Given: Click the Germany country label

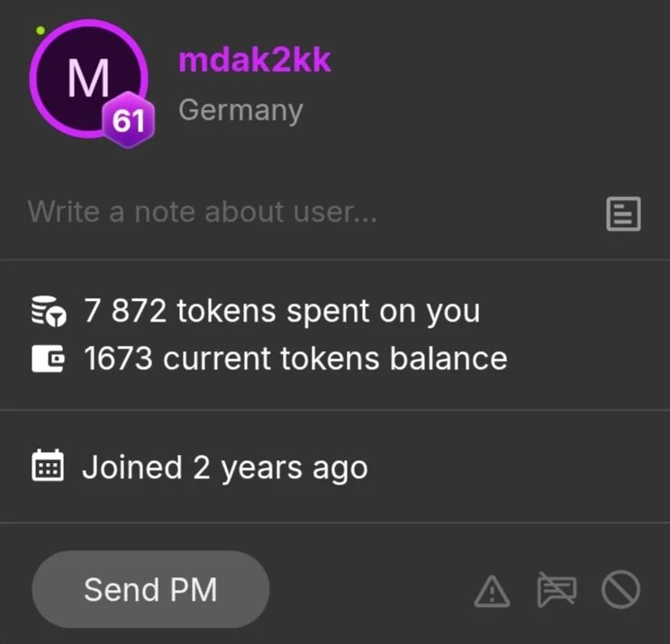Looking at the screenshot, I should (x=240, y=110).
